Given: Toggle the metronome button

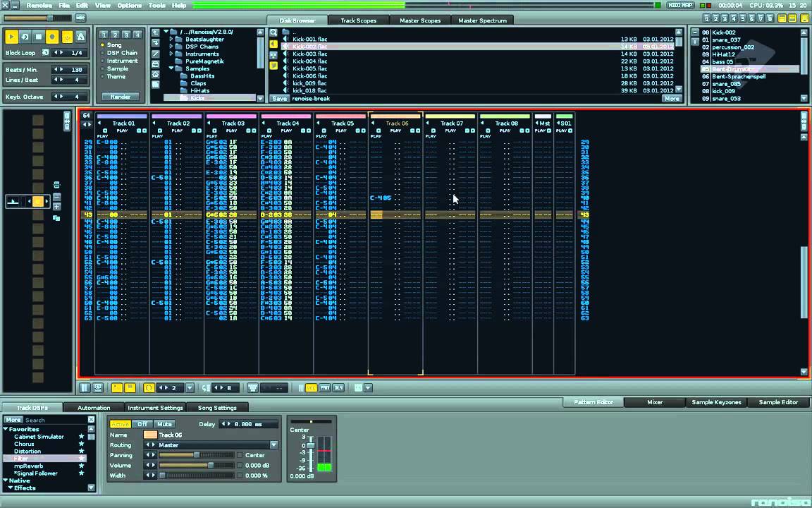Looking at the screenshot, I should point(81,37).
